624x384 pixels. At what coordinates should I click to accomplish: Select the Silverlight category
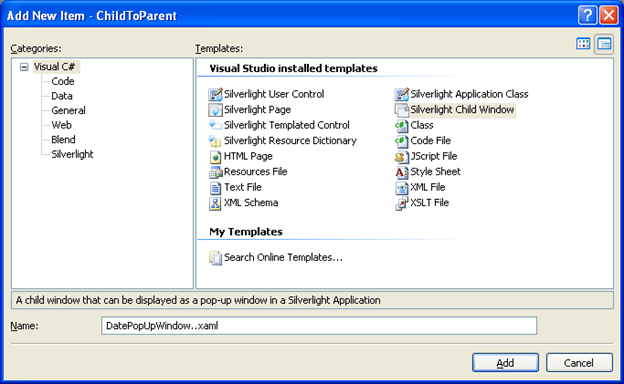[72, 154]
